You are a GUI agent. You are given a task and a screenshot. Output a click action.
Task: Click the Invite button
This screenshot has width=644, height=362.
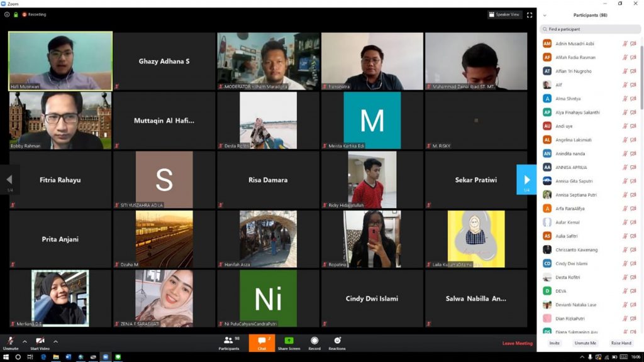click(554, 343)
